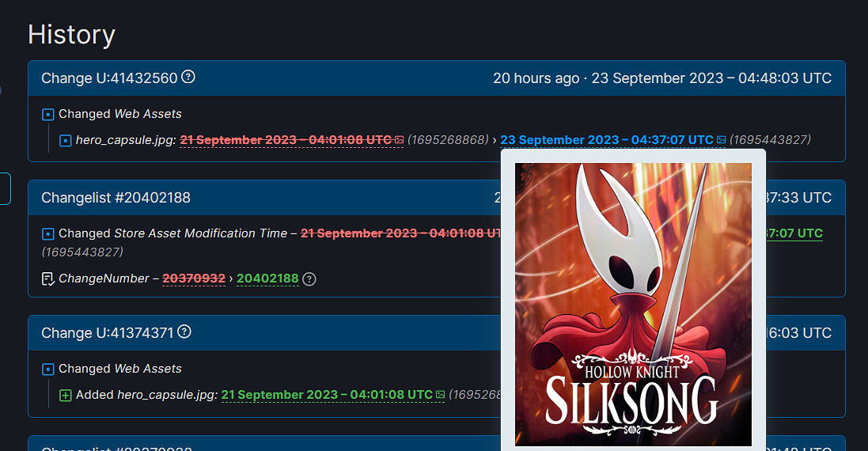Open blue 23 September 2023 04:37:07 UTC link
Screen dimensions: 868x451
(x=607, y=140)
